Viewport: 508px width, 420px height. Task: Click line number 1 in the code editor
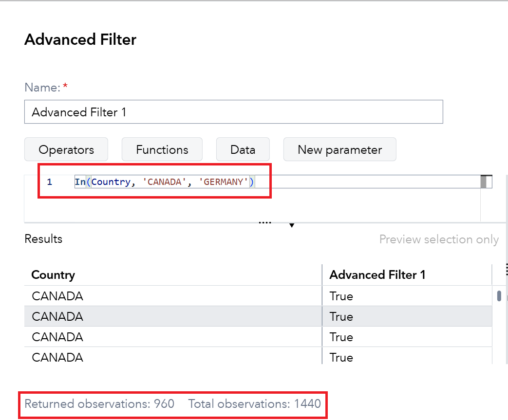point(49,181)
